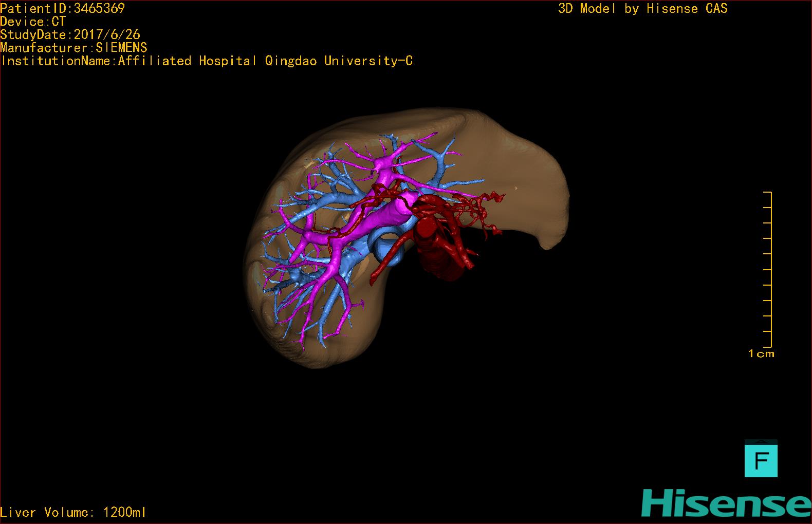This screenshot has width=812, height=524.
Task: Click the 3D Model by Hisense CAS caption
Action: coord(643,8)
